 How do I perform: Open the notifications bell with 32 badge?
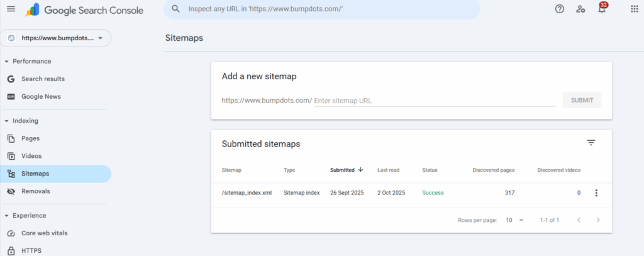[x=601, y=9]
